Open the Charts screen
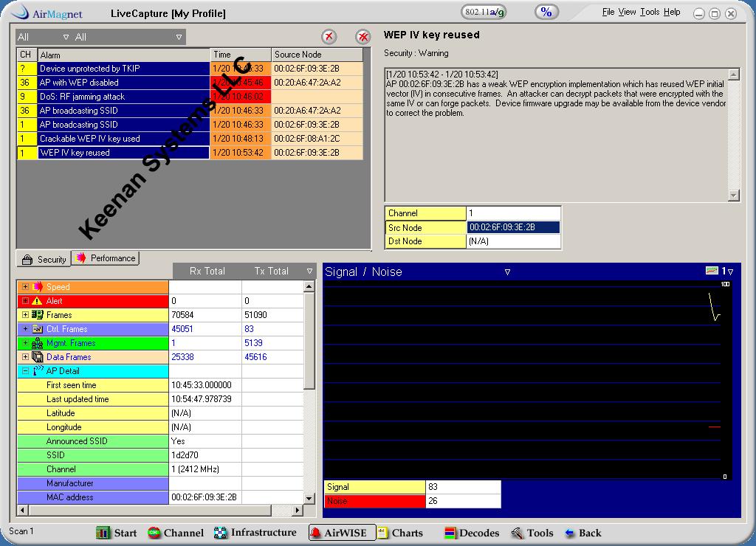Image resolution: width=756 pixels, height=546 pixels. (399, 533)
